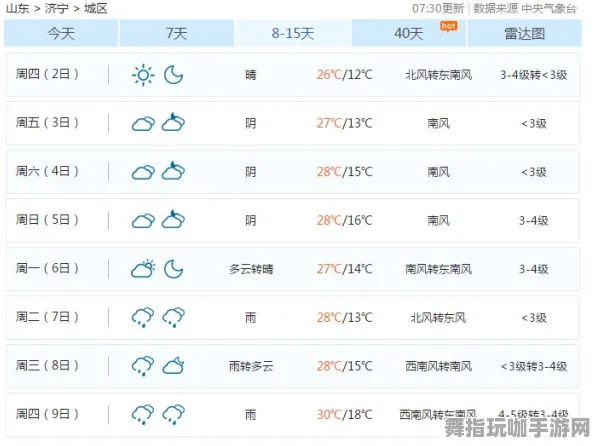The image size is (596, 446).
Task: Click the 28℃/16℃ temperature value
Action: (x=344, y=220)
